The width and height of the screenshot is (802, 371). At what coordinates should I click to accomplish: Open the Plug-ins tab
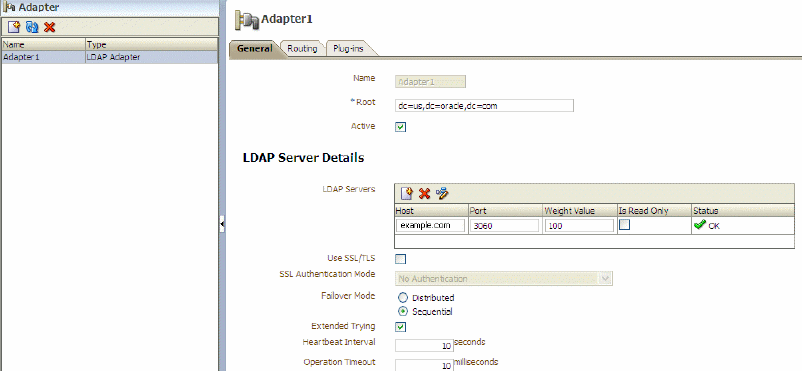click(x=348, y=49)
